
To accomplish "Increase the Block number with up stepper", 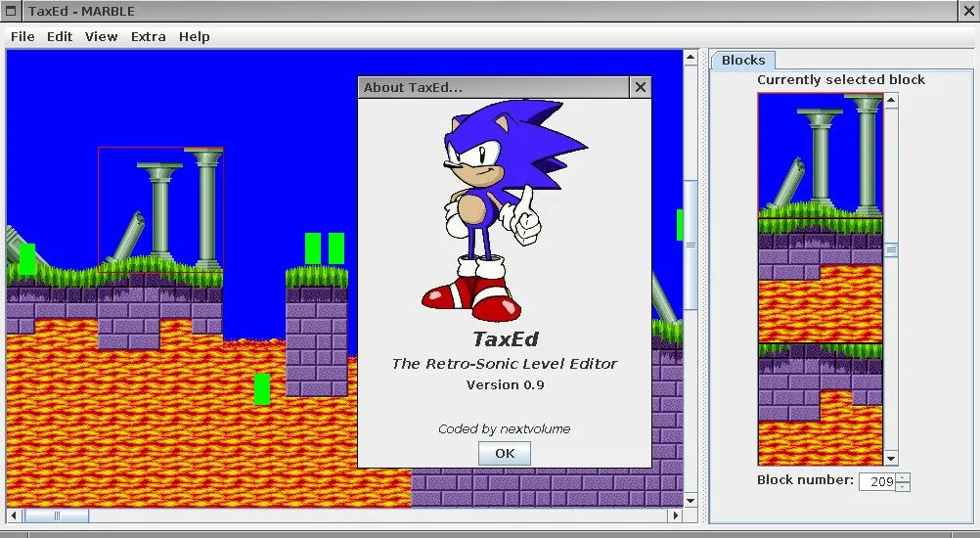I will (903, 478).
